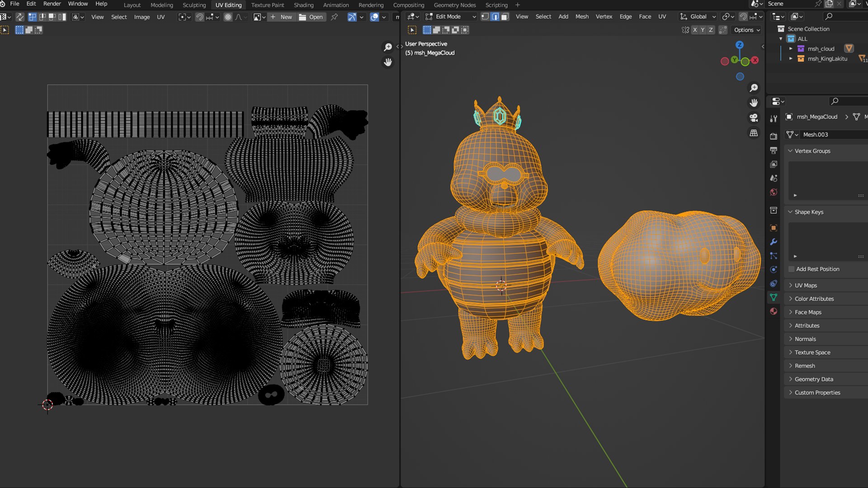Open the Output properties tab icon
The image size is (868, 488).
[x=774, y=150]
